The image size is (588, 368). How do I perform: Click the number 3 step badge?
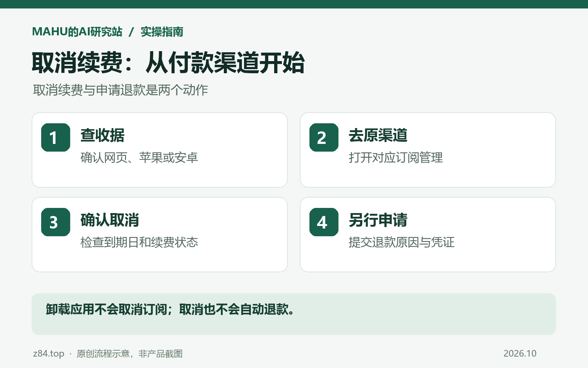coord(55,222)
